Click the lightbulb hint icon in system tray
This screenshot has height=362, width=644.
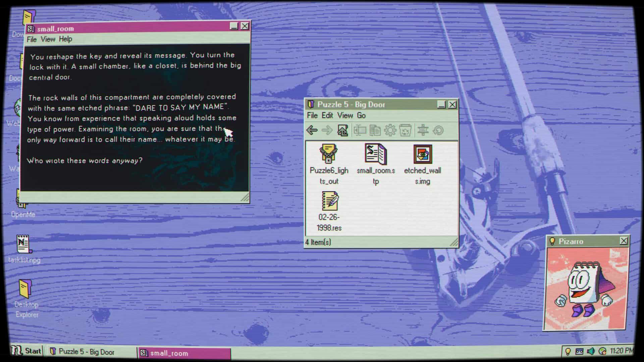(568, 351)
